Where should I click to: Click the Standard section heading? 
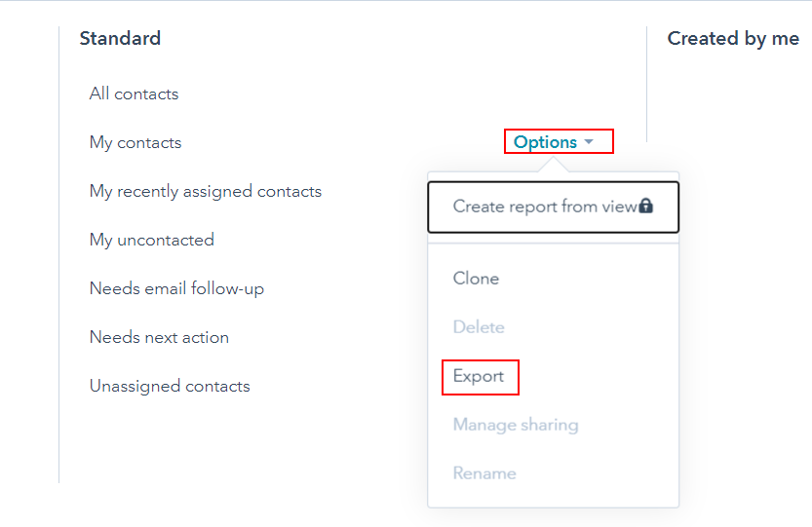click(x=120, y=38)
